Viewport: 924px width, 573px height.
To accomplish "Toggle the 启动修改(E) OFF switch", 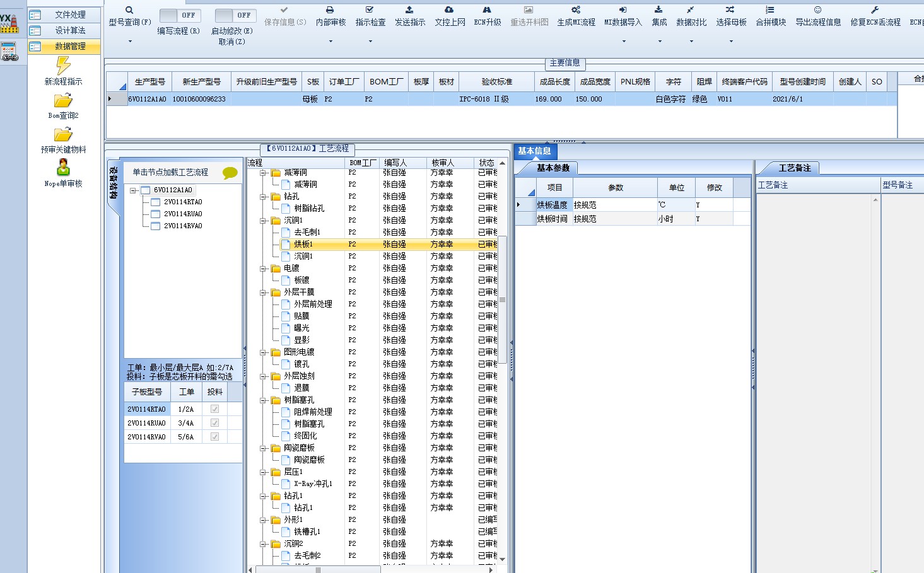I will point(235,15).
